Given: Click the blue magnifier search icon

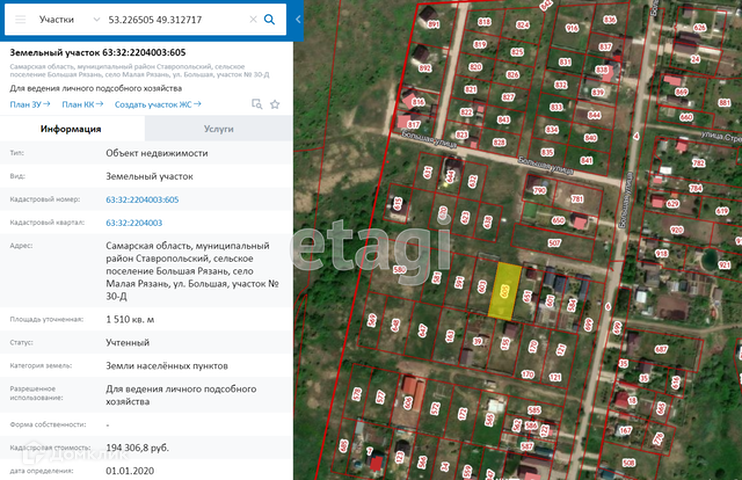Looking at the screenshot, I should (x=269, y=19).
